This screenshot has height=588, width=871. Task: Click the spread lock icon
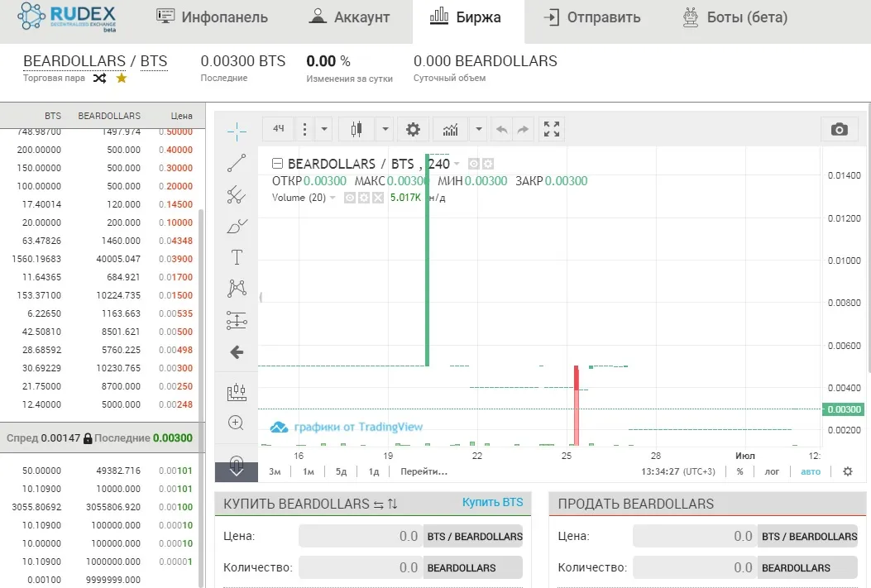[x=88, y=438]
